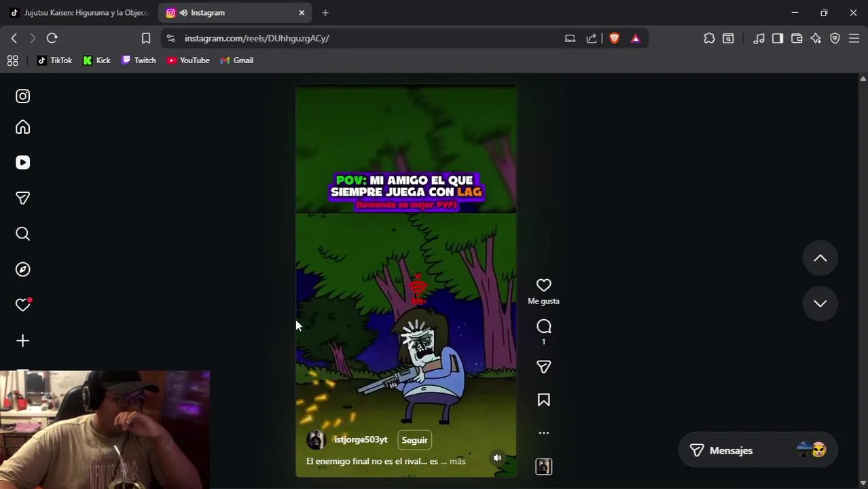Open direct messages icon in left sidebar
The height and width of the screenshot is (489, 868).
[23, 198]
